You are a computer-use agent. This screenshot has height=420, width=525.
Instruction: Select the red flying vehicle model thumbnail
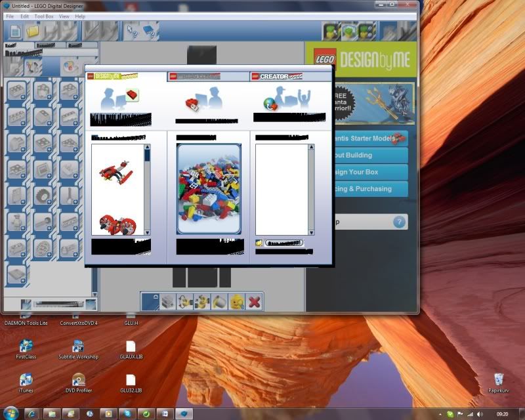pos(116,172)
